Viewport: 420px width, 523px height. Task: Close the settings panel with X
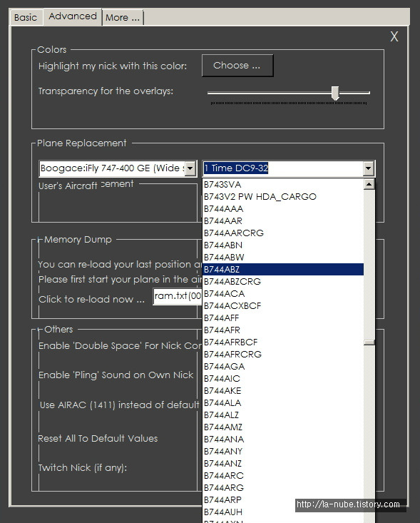click(x=394, y=36)
